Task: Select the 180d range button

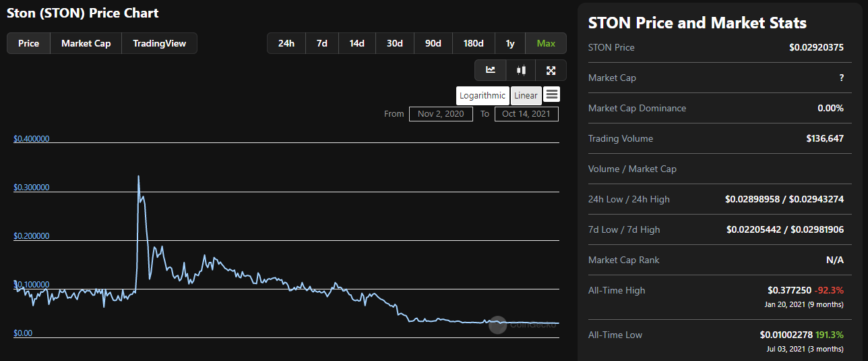Action: (473, 43)
